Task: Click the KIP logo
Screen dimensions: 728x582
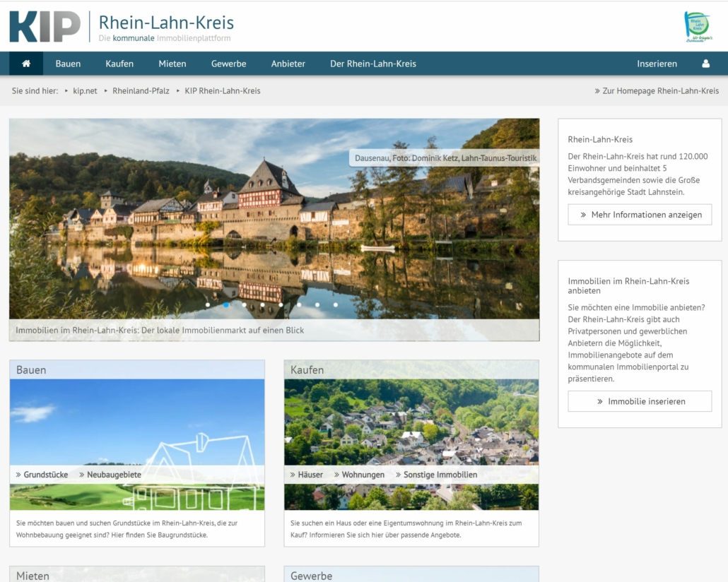Action: click(x=45, y=26)
